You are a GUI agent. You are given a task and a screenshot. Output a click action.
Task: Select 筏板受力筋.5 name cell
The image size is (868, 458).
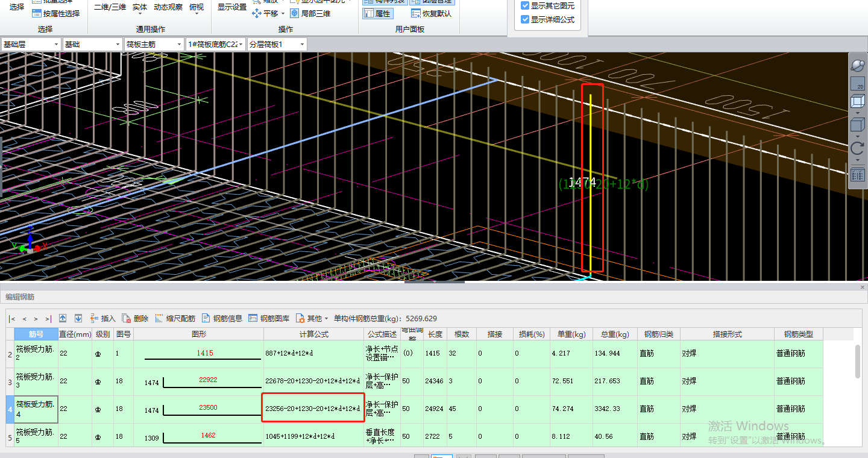click(x=36, y=436)
